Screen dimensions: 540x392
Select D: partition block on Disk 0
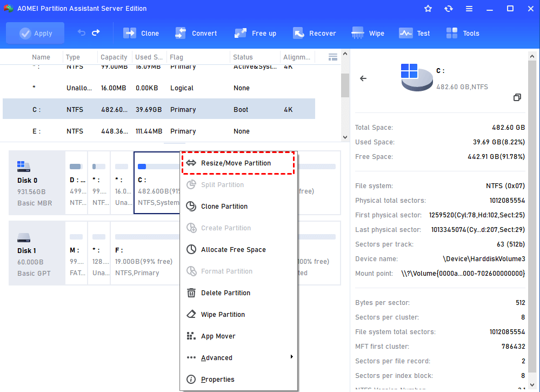pos(76,183)
